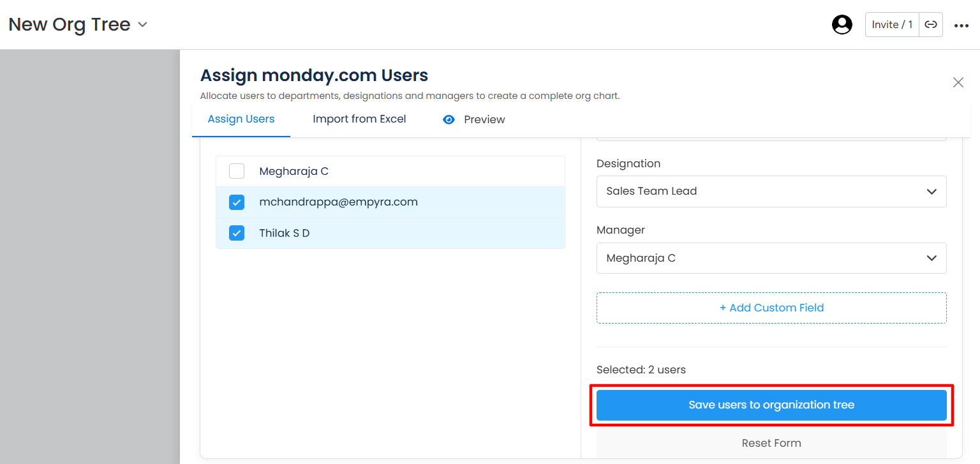
Task: Click the Add Custom Field button
Action: point(771,308)
